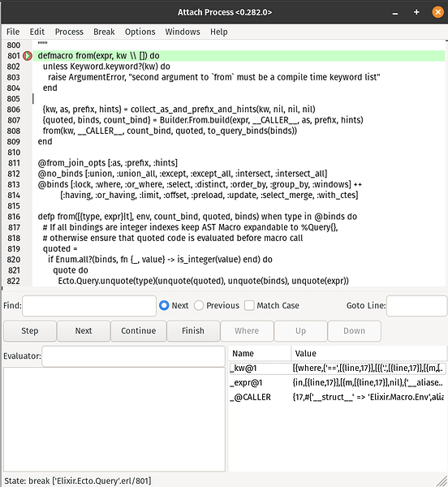Click the Continue button
This screenshot has height=487, width=448.
139,331
